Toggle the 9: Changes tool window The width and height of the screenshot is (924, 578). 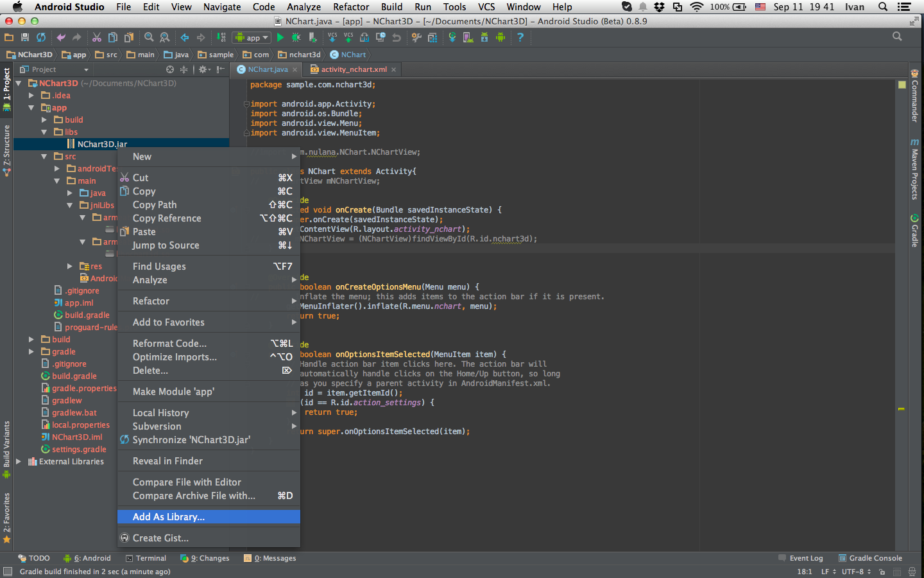205,559
